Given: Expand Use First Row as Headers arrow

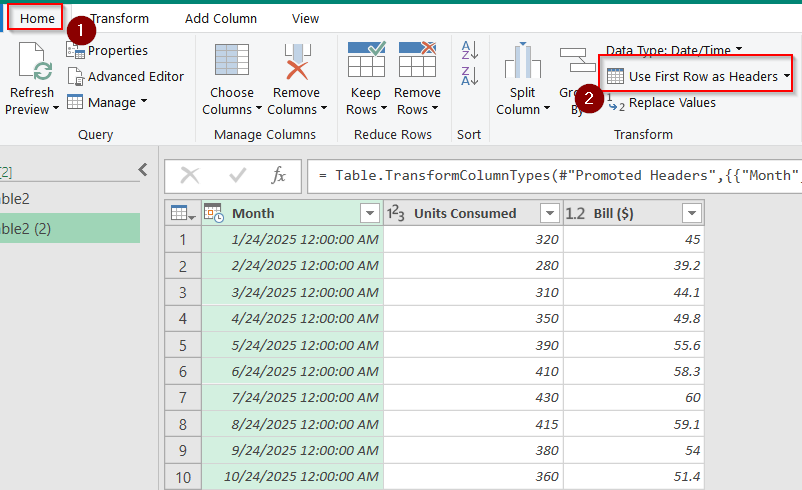Looking at the screenshot, I should click(x=786, y=76).
